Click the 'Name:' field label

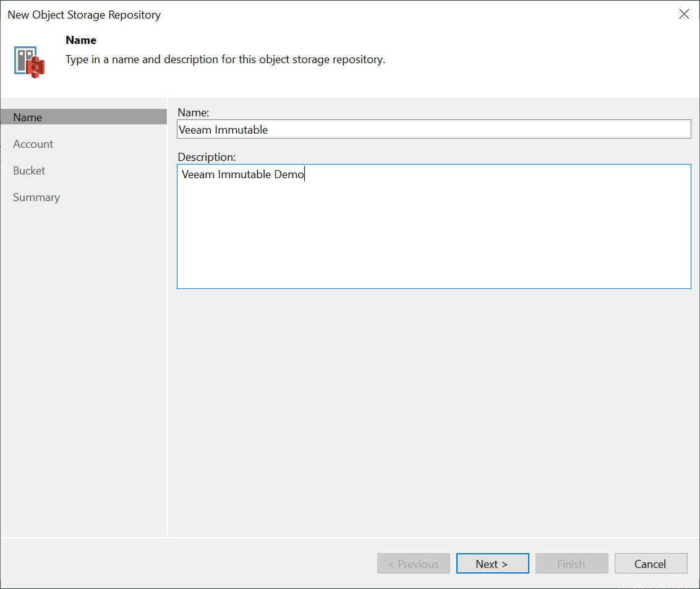194,113
